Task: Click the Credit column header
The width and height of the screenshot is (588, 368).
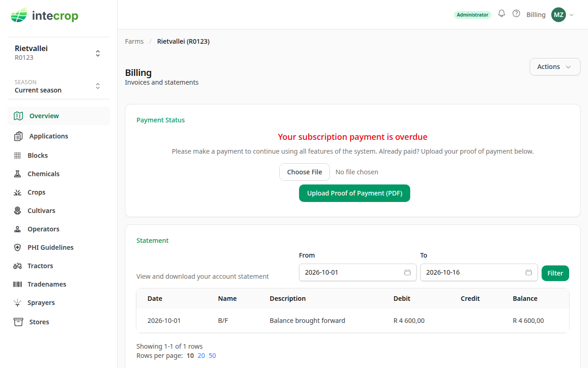Action: 470,299
